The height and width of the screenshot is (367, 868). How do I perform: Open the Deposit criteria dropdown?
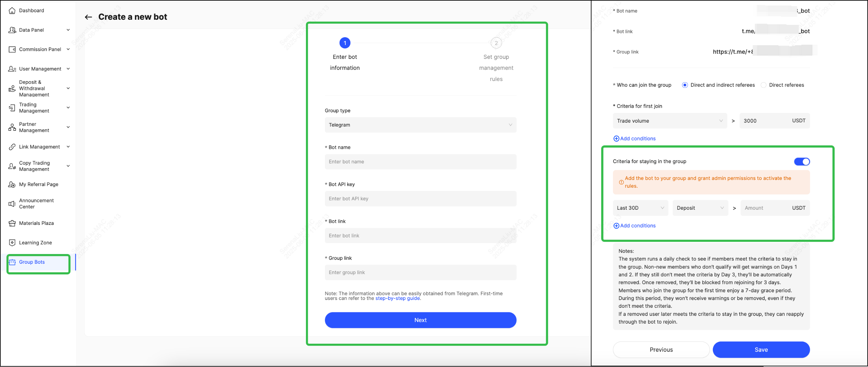[x=700, y=208]
